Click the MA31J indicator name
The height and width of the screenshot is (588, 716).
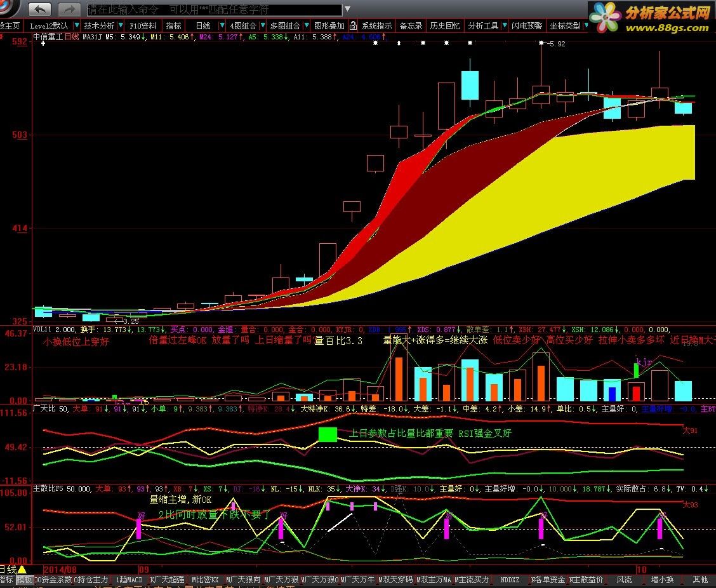[92, 37]
